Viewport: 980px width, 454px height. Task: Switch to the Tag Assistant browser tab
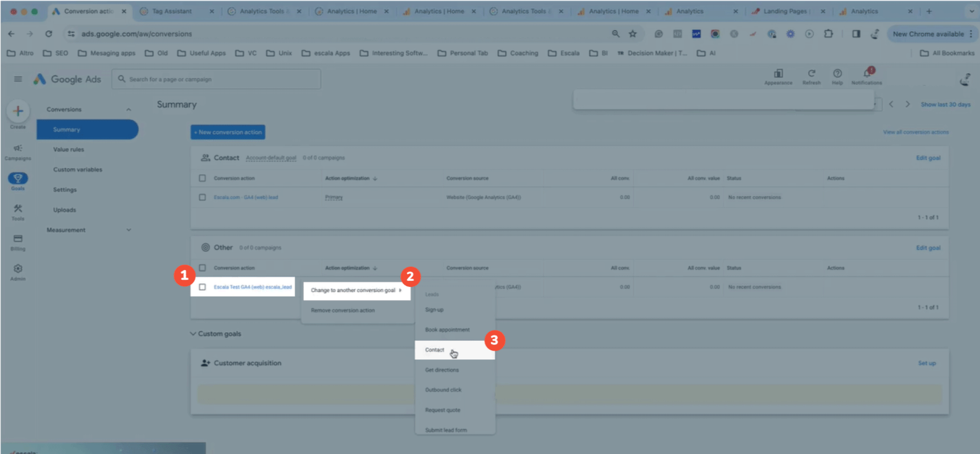177,11
